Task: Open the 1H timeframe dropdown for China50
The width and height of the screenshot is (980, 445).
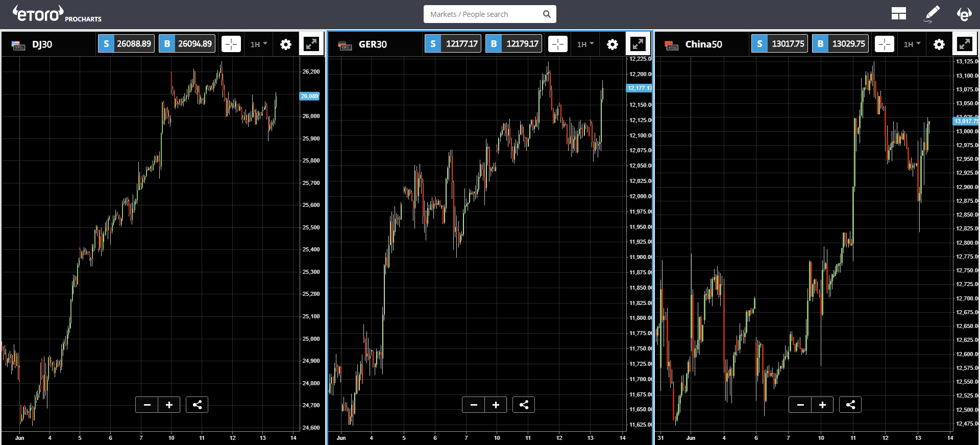Action: click(912, 44)
